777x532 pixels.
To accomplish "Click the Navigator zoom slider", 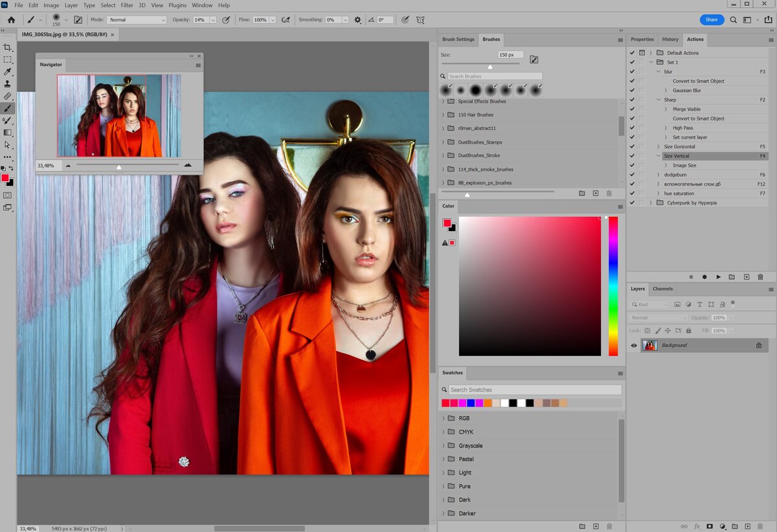I will tap(128, 166).
